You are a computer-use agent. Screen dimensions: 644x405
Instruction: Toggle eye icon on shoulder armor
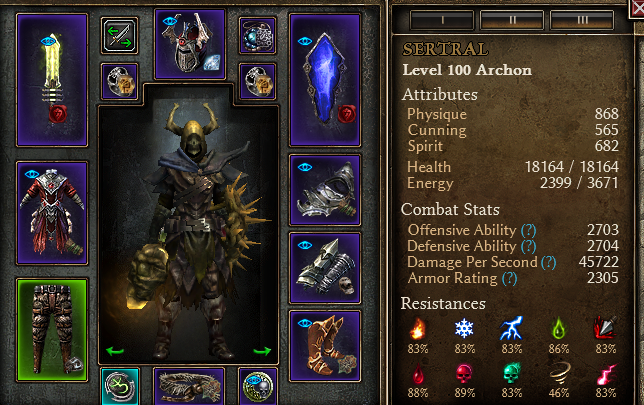coord(305,167)
